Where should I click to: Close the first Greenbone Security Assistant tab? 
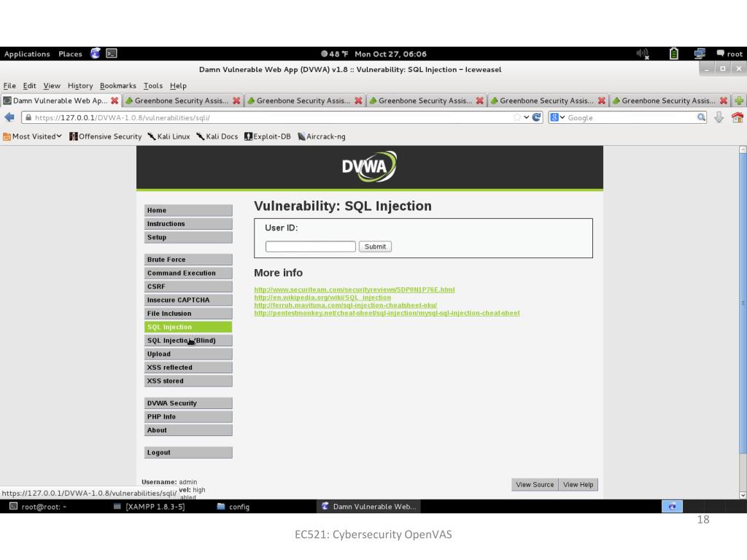(x=236, y=101)
